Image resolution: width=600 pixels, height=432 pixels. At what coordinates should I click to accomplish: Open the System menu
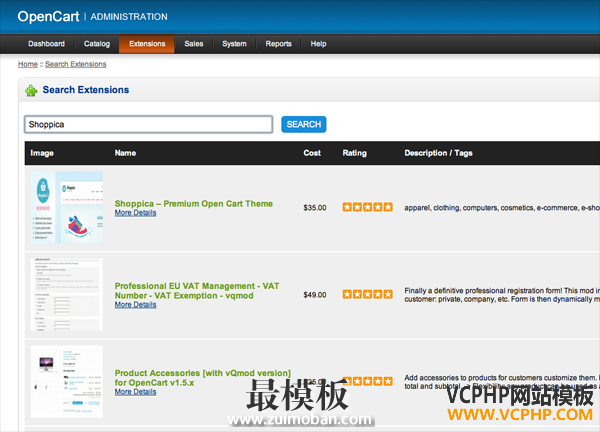234,44
